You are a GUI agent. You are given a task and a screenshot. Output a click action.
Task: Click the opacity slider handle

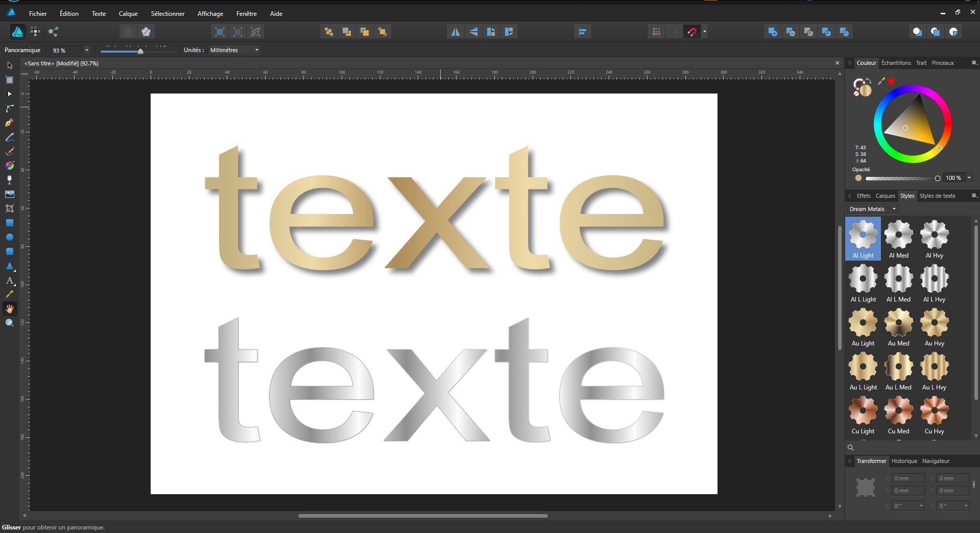937,178
